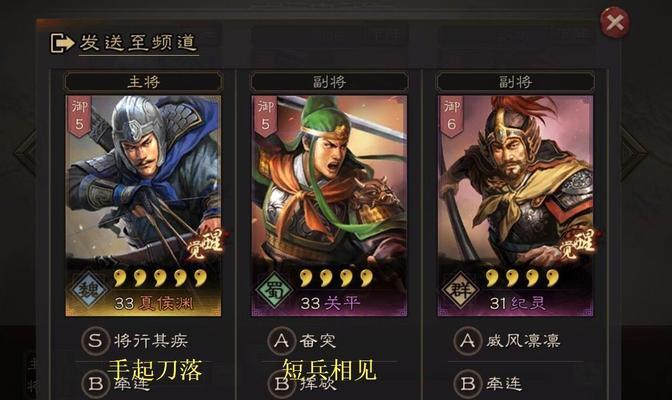Click the B-rank 牵连 icon under 纪灵
The image size is (672, 400).
pos(467,384)
